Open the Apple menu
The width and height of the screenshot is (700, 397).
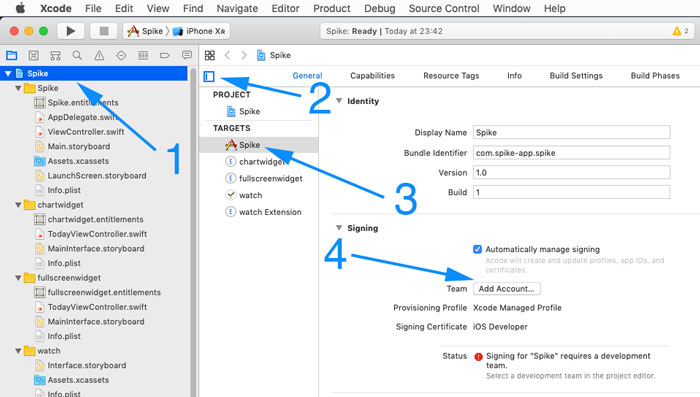(21, 8)
